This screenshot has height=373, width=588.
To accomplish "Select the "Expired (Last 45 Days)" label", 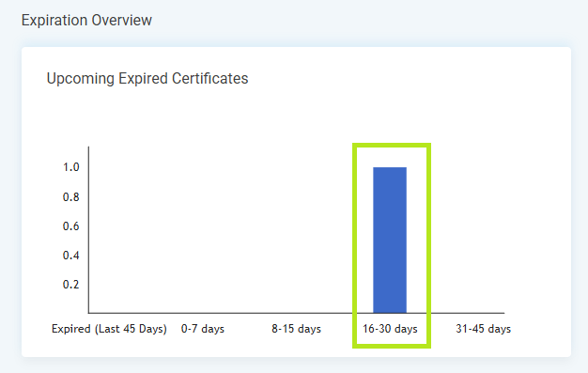I will [x=109, y=329].
